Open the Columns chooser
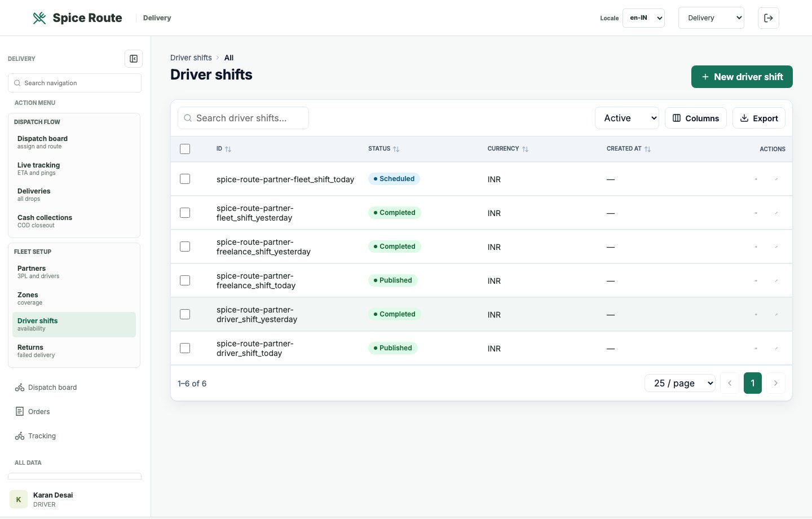The image size is (812, 519). tap(696, 118)
